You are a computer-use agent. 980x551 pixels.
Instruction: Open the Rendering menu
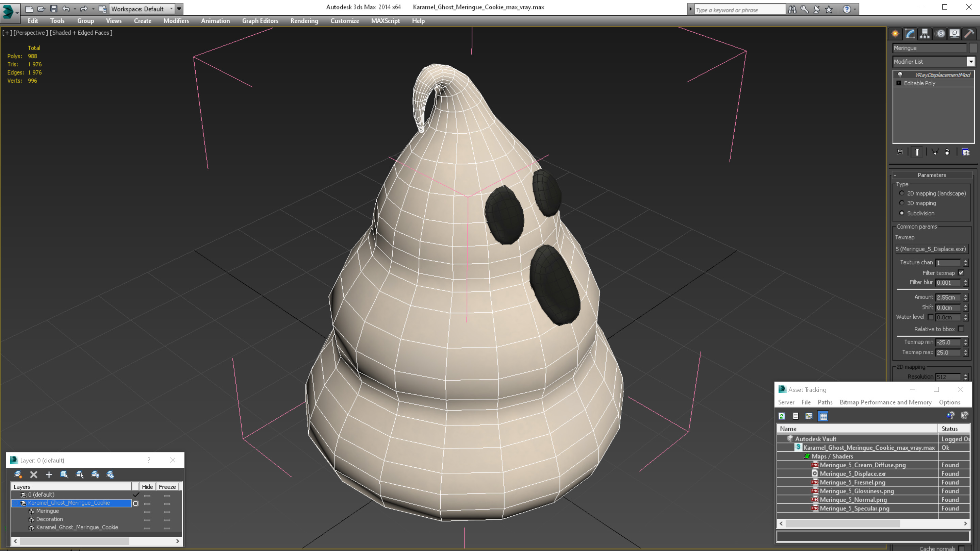tap(304, 21)
